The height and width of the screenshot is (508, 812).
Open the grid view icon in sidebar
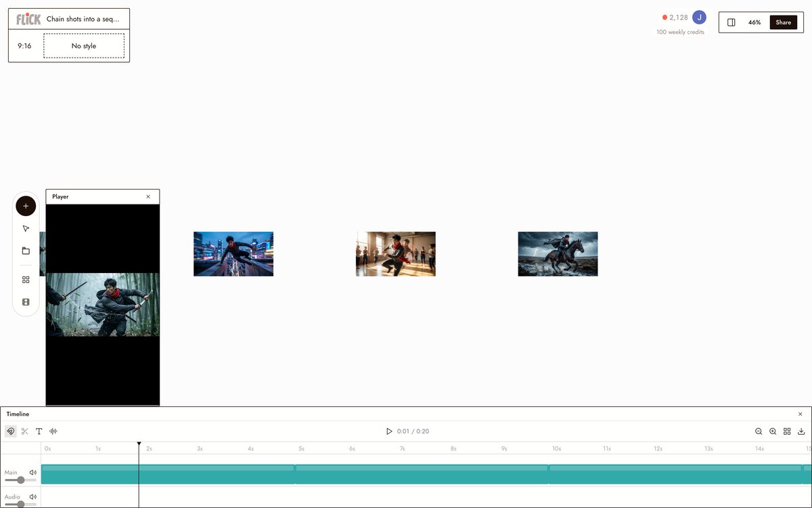point(26,280)
